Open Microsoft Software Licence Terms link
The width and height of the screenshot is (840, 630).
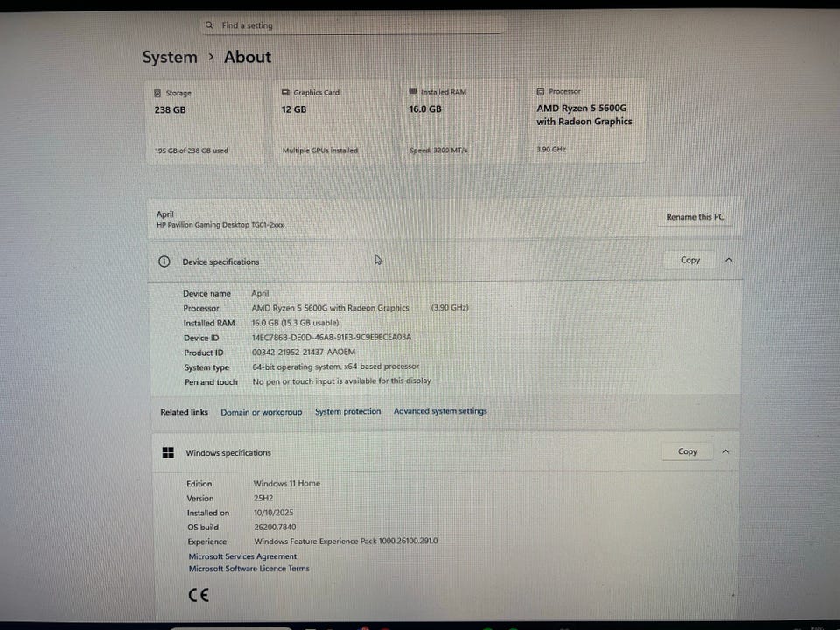pos(249,569)
